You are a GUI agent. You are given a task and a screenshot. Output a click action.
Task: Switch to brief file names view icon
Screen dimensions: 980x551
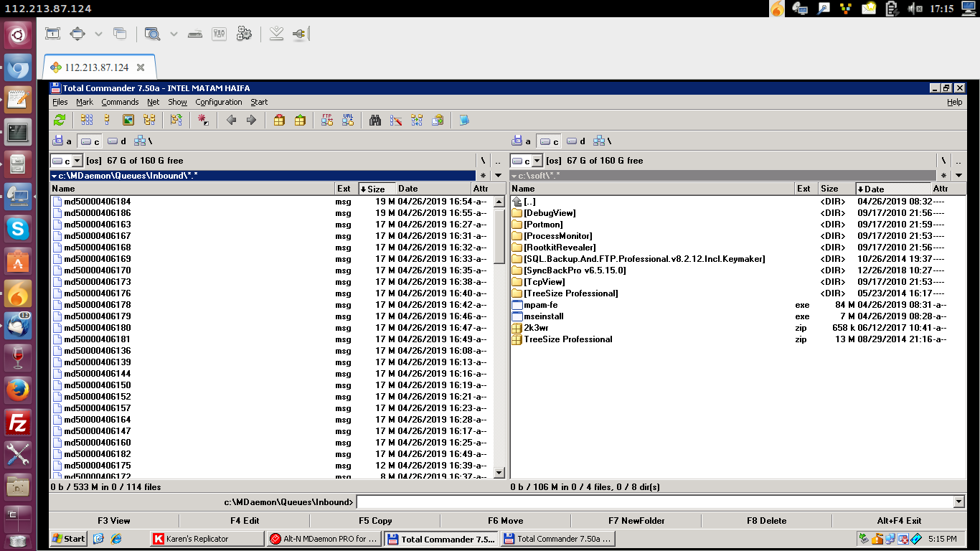87,120
